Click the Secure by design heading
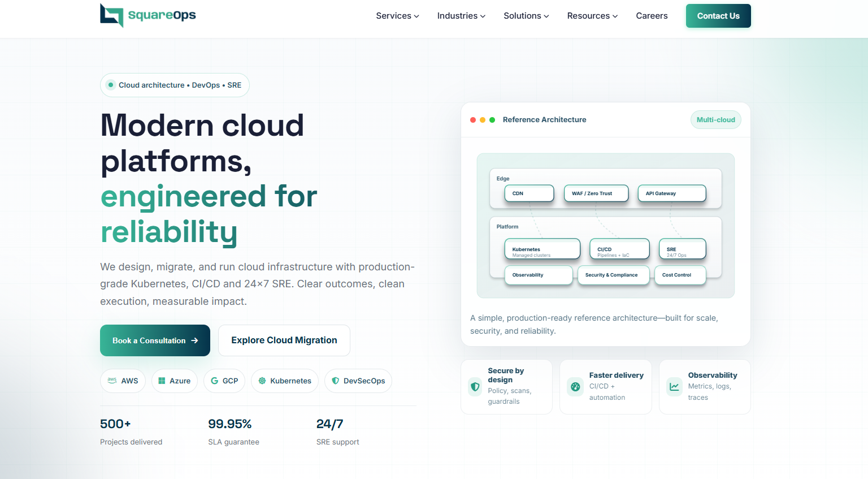 coord(506,376)
